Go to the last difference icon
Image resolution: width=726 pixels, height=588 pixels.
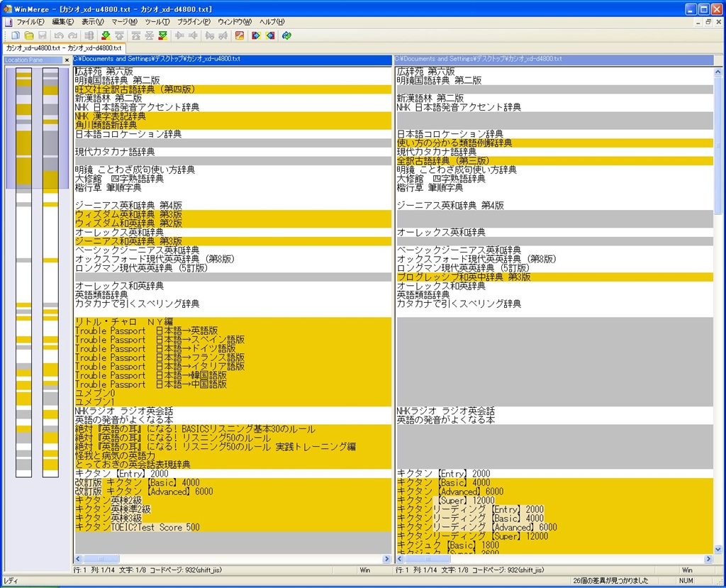[162, 35]
